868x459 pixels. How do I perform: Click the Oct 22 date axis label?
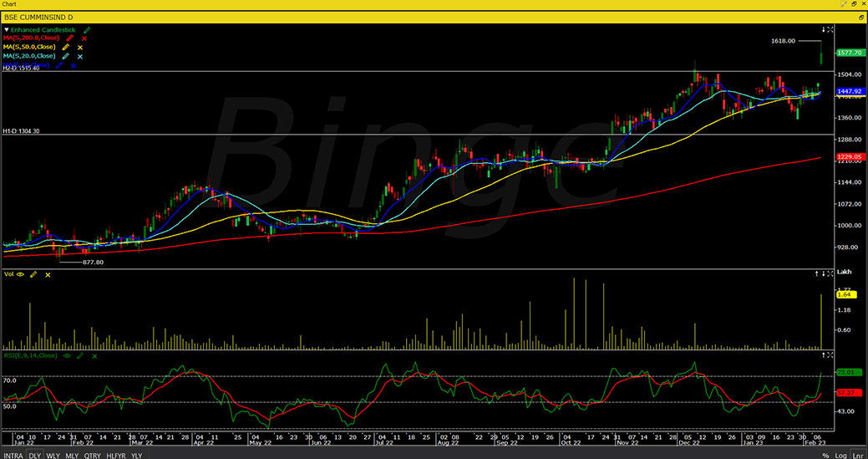point(570,443)
